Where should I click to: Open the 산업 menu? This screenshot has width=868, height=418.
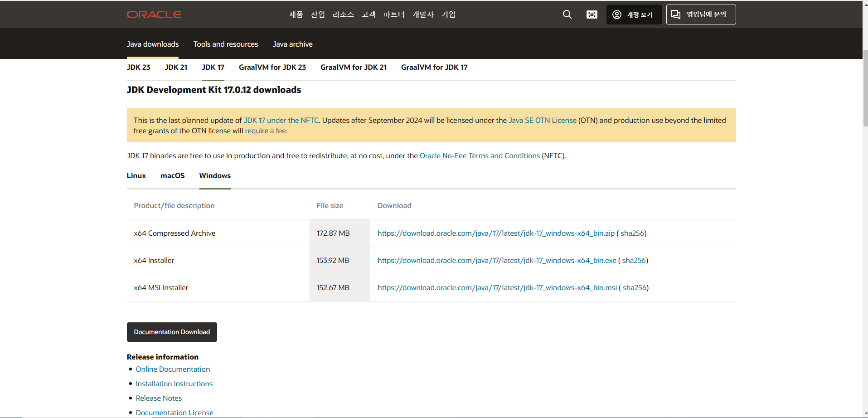(x=318, y=15)
